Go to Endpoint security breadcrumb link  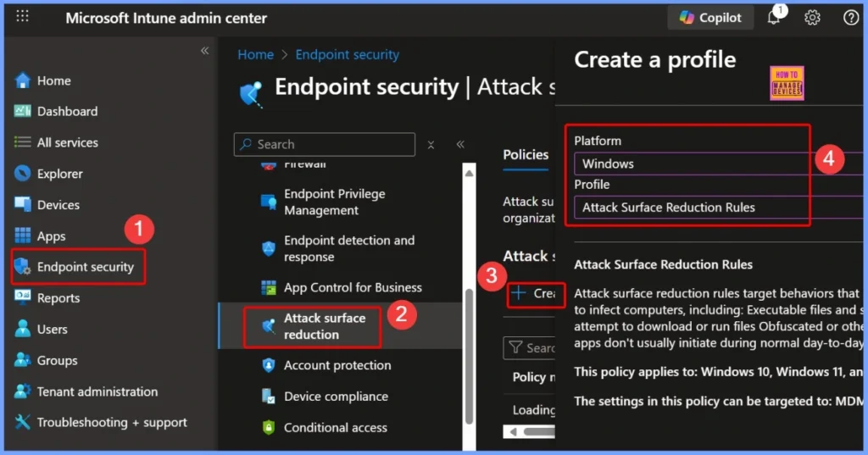tap(347, 54)
